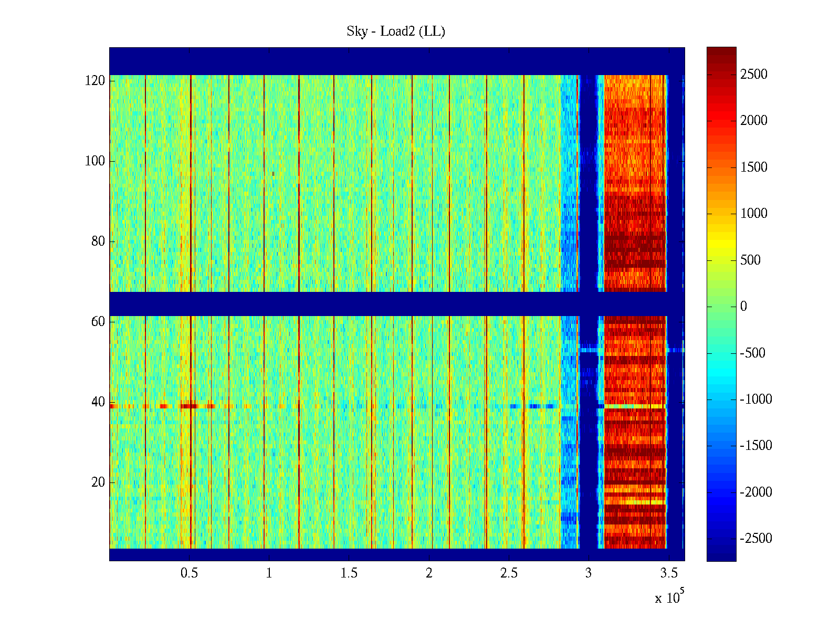This screenshot has height=630, width=840.
Task: Click the y-axis tick label 60
Action: (98, 322)
